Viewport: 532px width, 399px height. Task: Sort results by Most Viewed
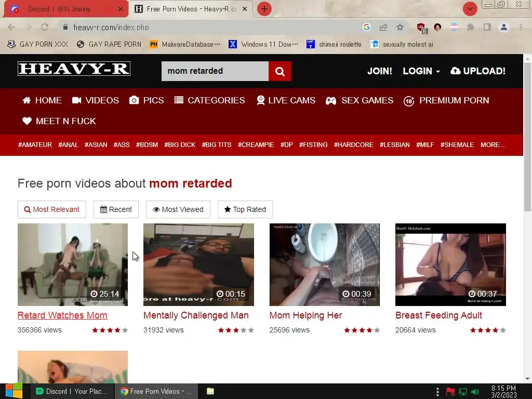point(178,209)
